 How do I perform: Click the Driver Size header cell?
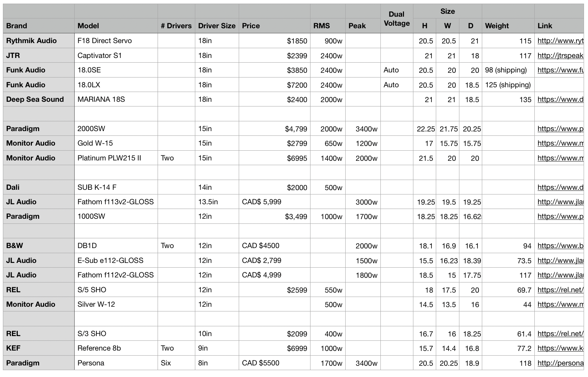tap(217, 26)
